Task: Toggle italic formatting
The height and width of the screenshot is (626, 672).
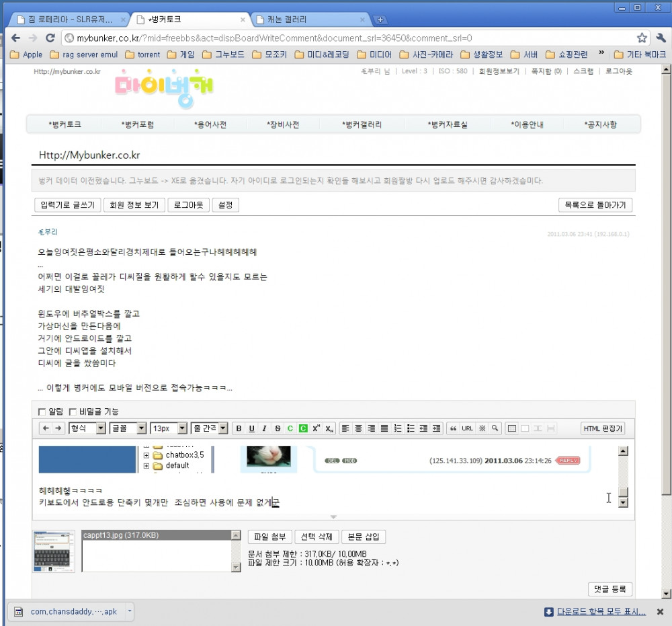Action: pos(264,428)
